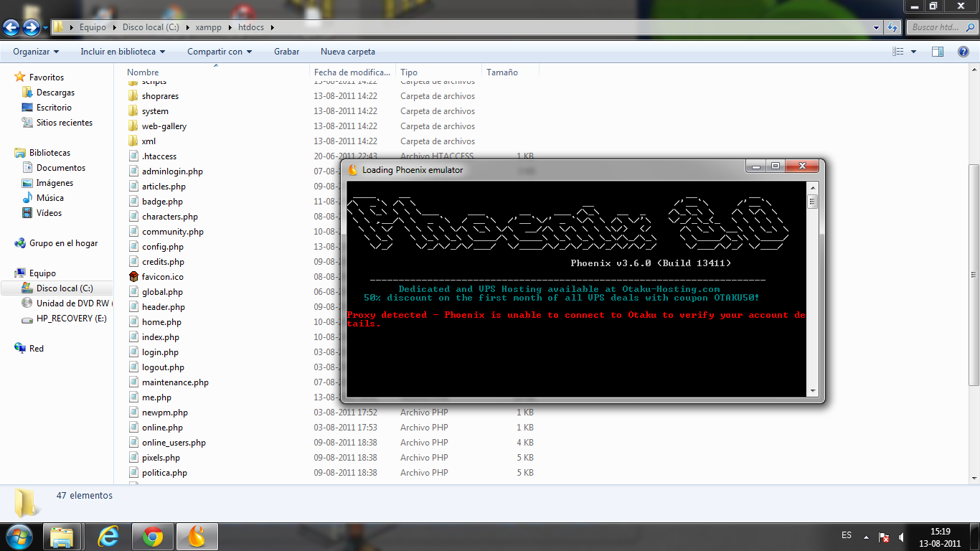This screenshot has width=980, height=551.
Task: Open the volume control tray icon
Action: pos(902,537)
